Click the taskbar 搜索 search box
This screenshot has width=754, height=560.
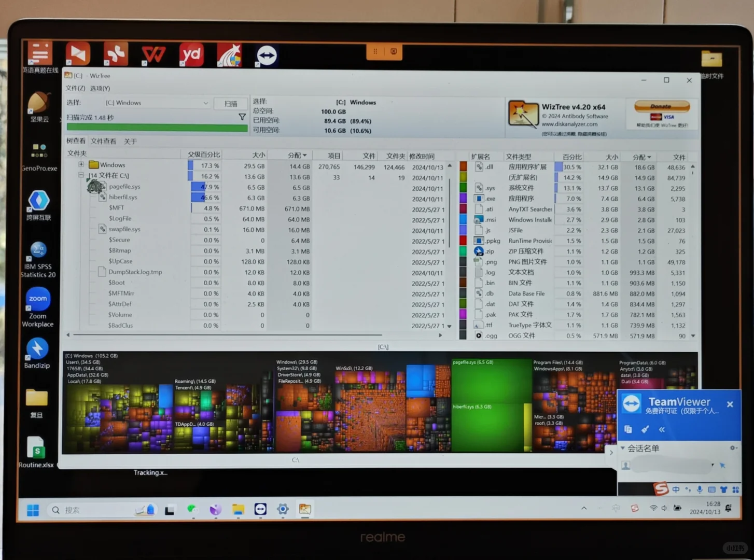click(x=103, y=510)
